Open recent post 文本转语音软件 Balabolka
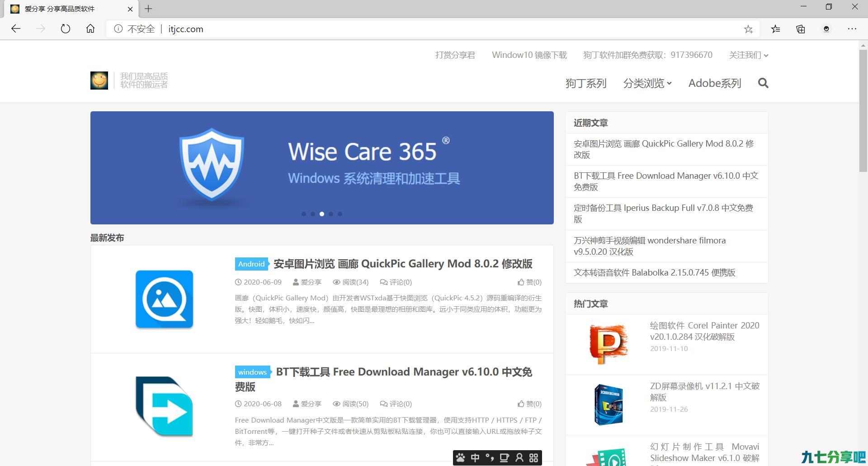 pos(655,273)
